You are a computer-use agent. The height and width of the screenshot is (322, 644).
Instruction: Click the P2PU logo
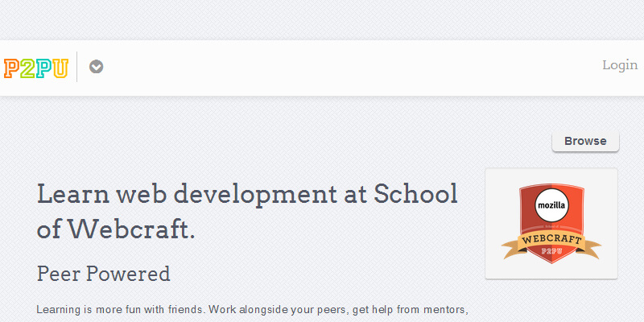(x=36, y=68)
